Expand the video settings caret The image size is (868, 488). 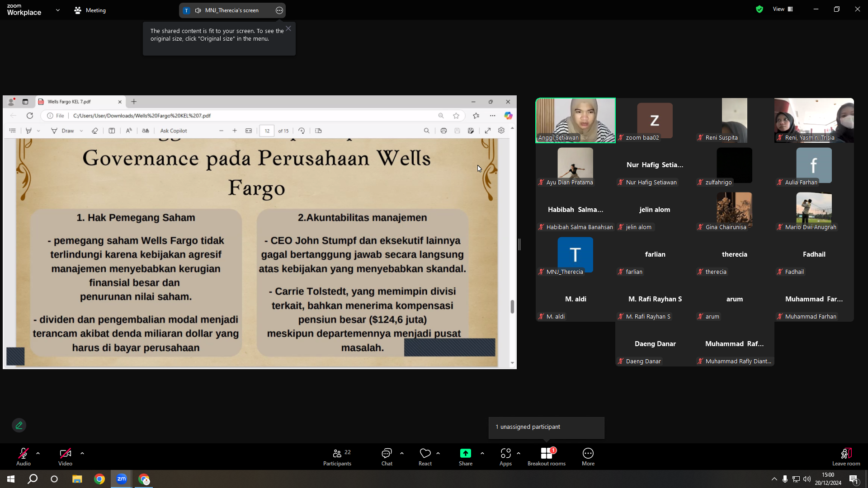(x=82, y=453)
